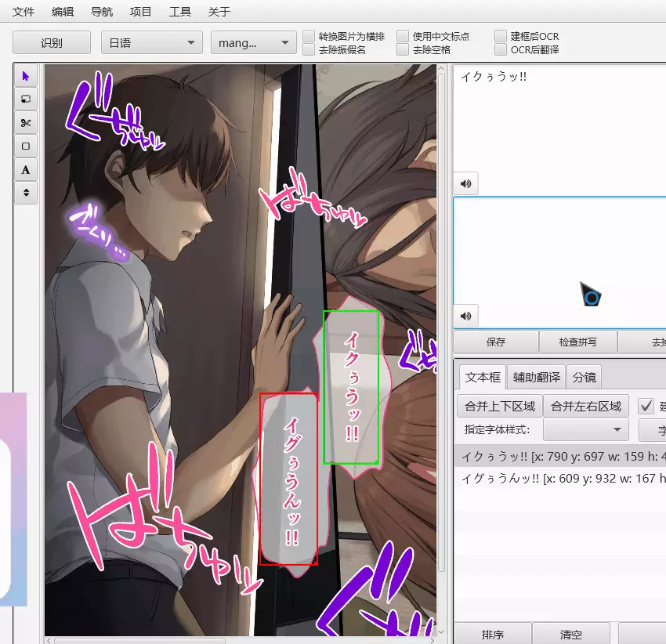Open the 工具 menu
The width and height of the screenshot is (666, 644).
[180, 12]
